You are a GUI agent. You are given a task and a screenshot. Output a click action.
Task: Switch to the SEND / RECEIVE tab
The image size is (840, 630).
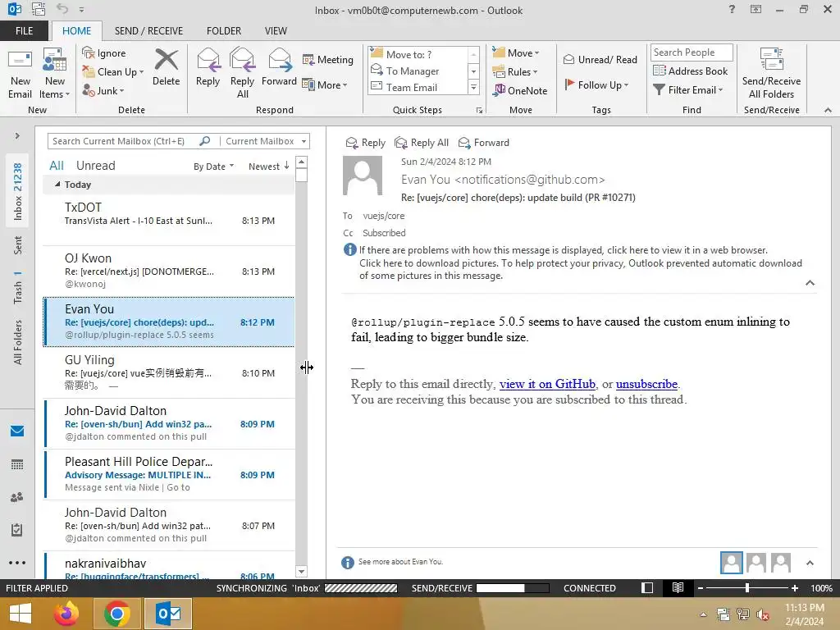148,30
